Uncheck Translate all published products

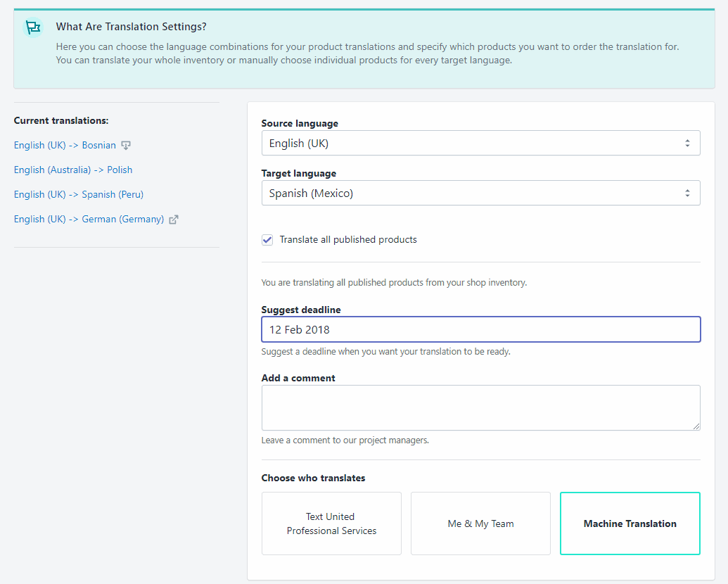[x=267, y=240]
